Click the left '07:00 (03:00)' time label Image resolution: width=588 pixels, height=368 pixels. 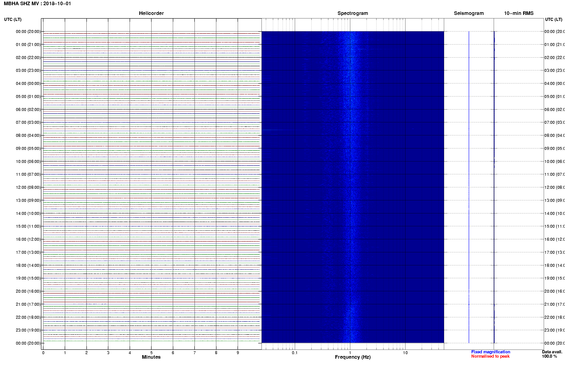pos(28,122)
